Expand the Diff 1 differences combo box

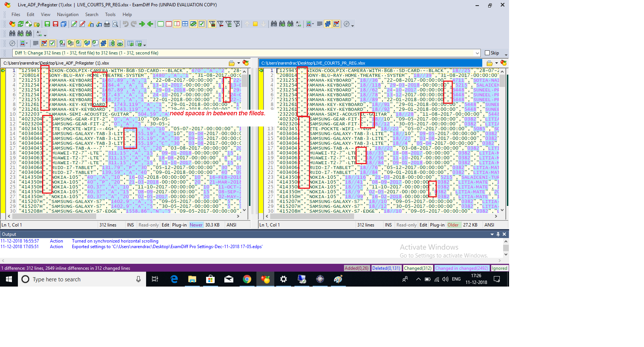[x=477, y=53]
